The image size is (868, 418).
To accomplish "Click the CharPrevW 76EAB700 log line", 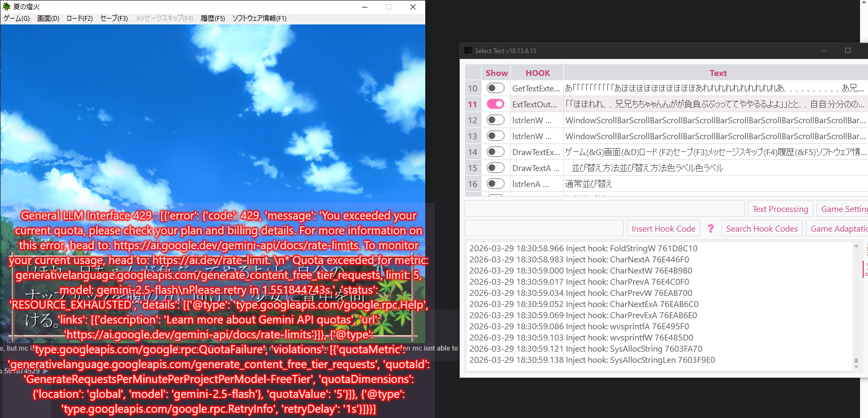I will coord(581,293).
